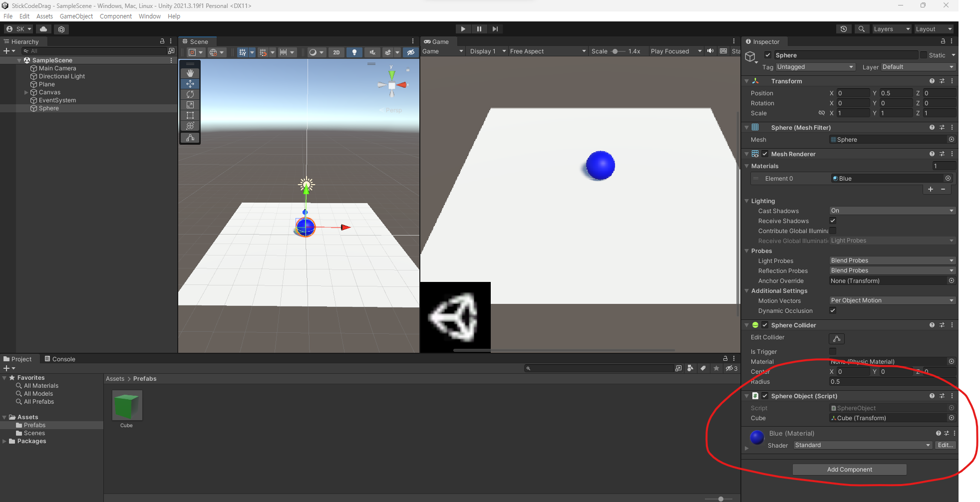Toggle scene audio mute icon

tap(372, 52)
